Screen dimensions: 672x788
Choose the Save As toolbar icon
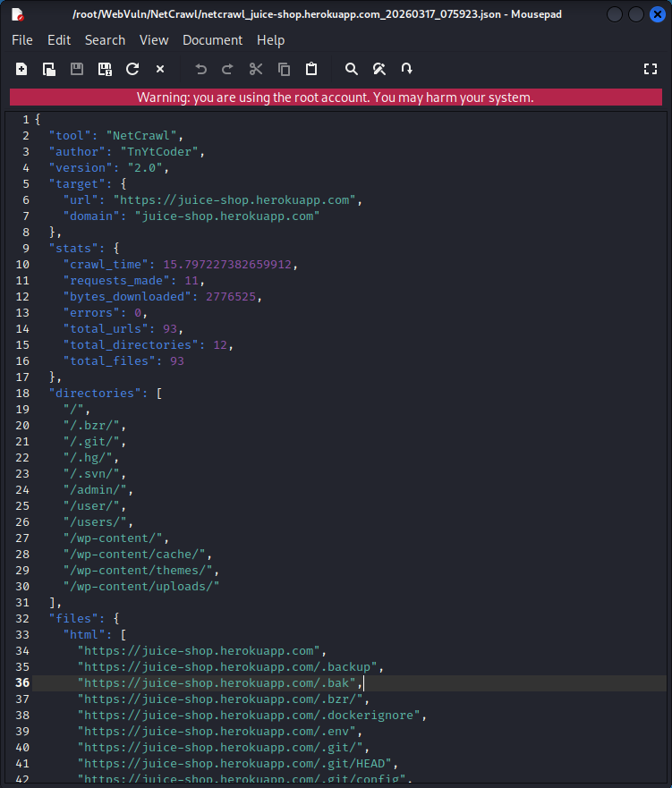coord(105,69)
